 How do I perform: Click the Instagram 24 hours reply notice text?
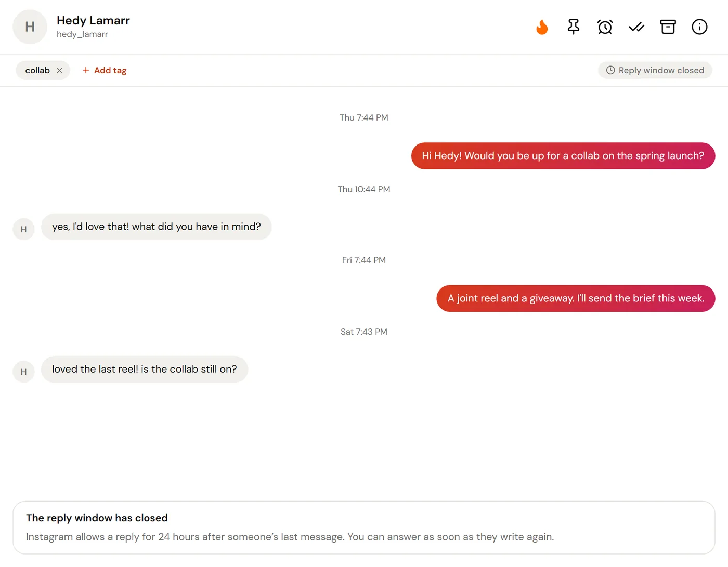[x=290, y=537]
